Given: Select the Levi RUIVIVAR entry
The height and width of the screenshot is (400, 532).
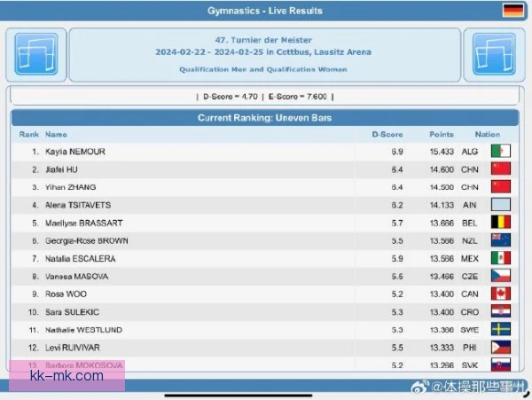Looking at the screenshot, I should [73, 348].
